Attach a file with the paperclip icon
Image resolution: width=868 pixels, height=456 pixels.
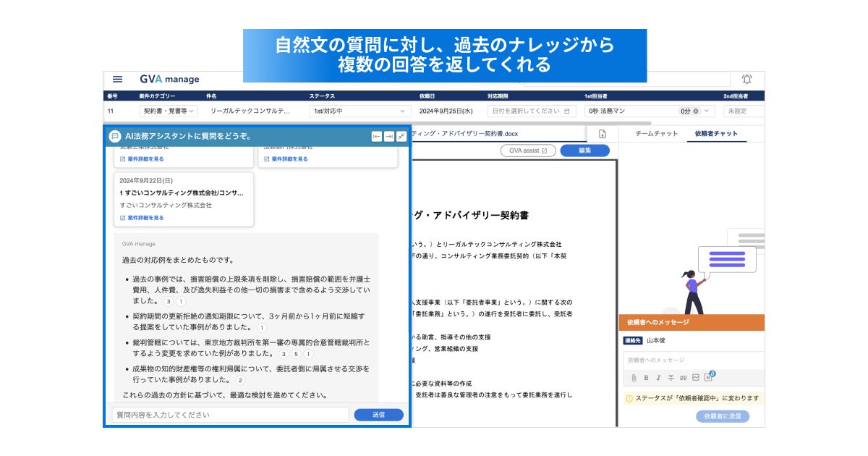tap(634, 377)
